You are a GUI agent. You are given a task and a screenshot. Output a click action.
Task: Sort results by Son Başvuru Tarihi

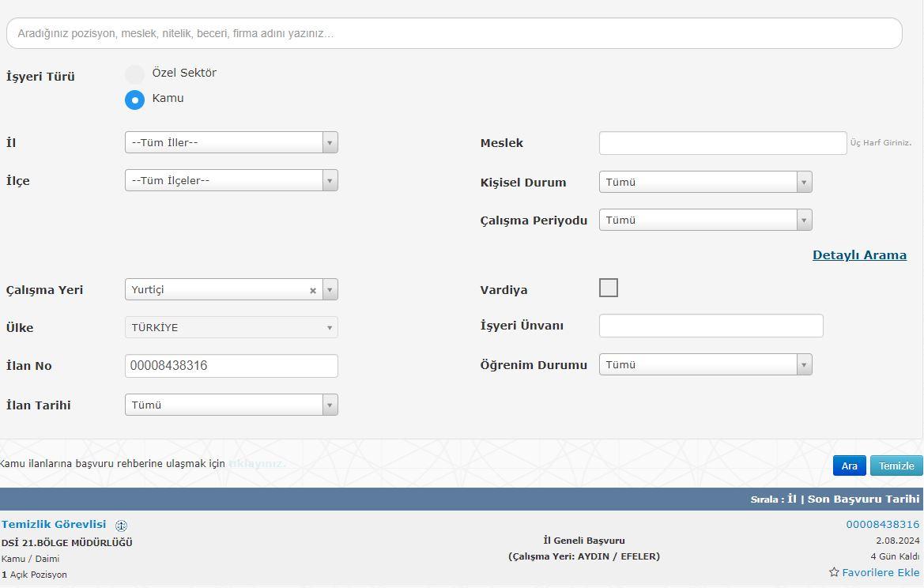coord(863,499)
